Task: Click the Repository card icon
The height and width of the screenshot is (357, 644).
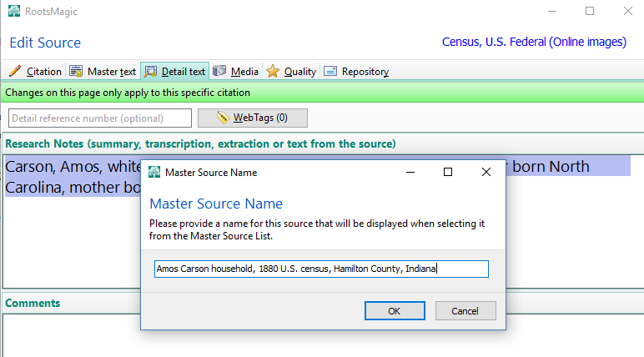Action: [x=330, y=71]
